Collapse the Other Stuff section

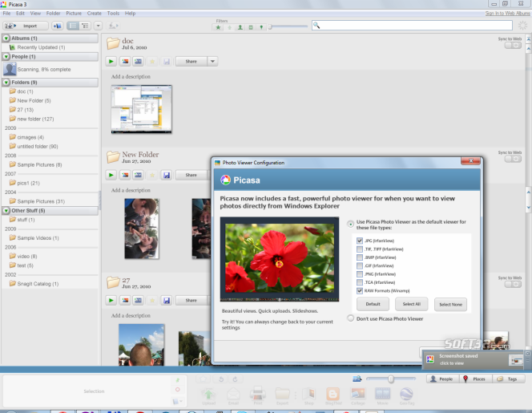pos(6,211)
